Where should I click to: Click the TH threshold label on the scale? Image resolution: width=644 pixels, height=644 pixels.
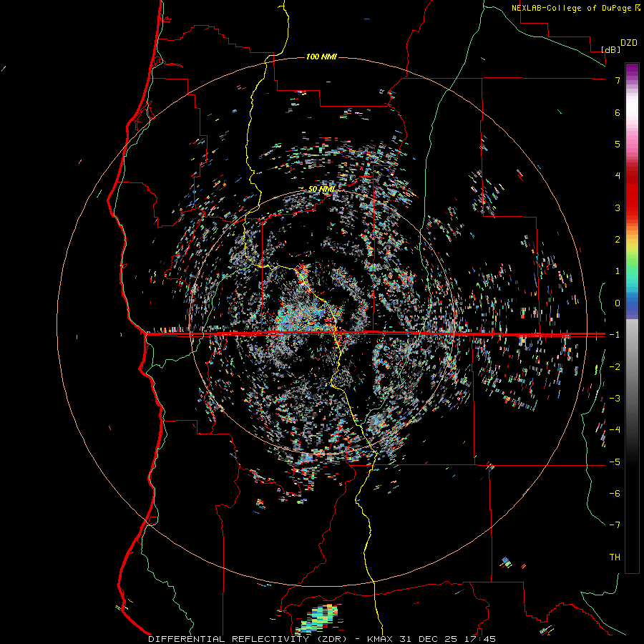point(615,557)
